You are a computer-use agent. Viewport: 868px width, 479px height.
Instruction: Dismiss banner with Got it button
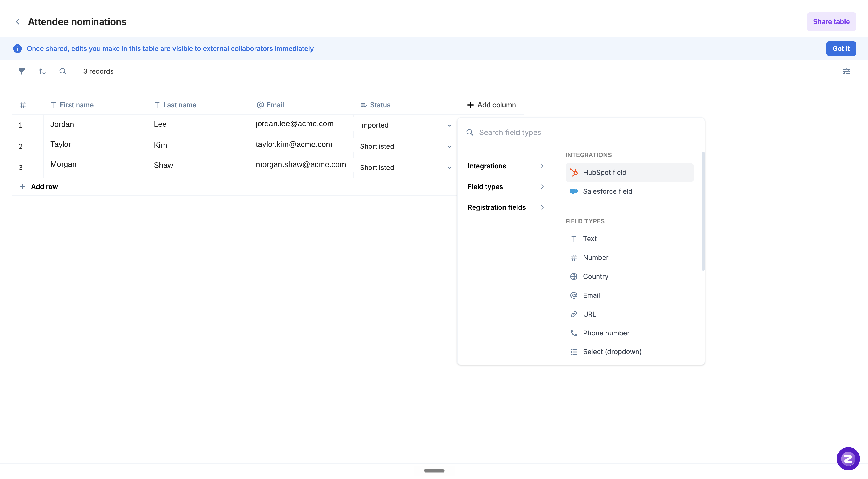841,49
